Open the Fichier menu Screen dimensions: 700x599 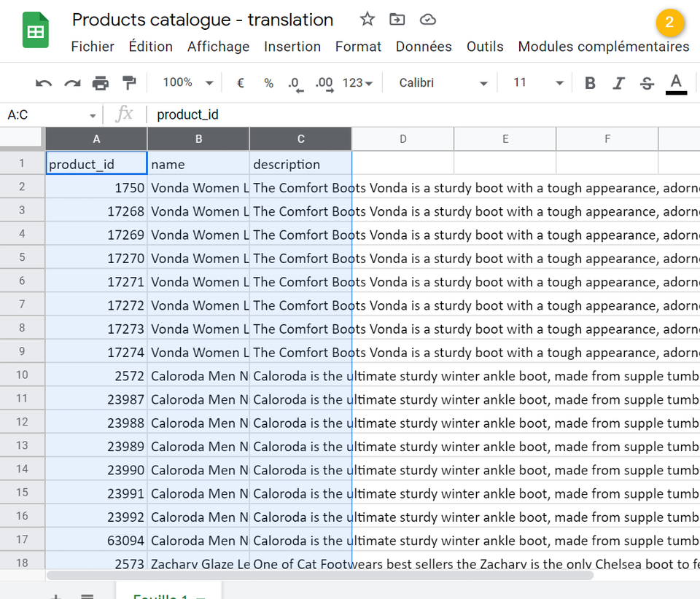(93, 47)
